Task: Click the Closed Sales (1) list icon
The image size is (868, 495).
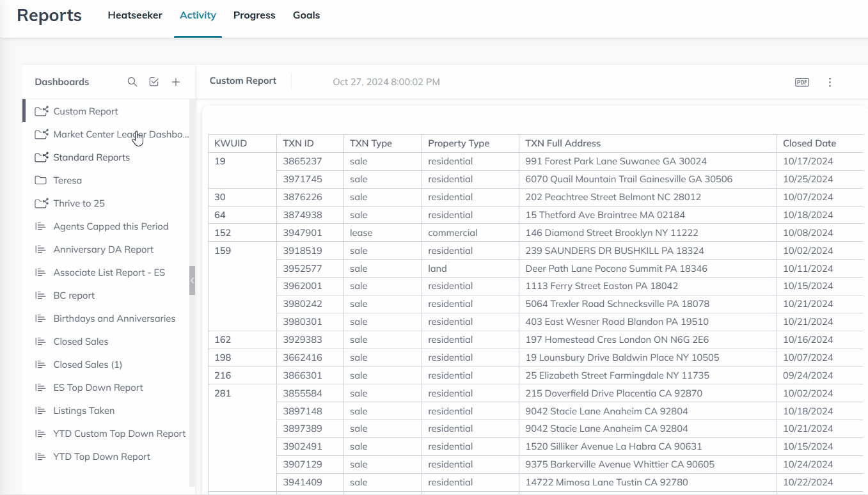Action: [x=41, y=365]
